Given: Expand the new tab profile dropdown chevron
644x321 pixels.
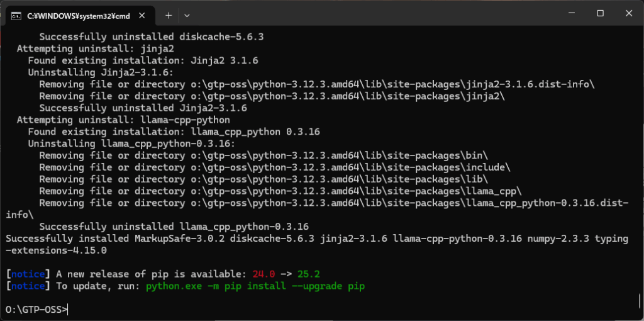Looking at the screenshot, I should point(187,16).
